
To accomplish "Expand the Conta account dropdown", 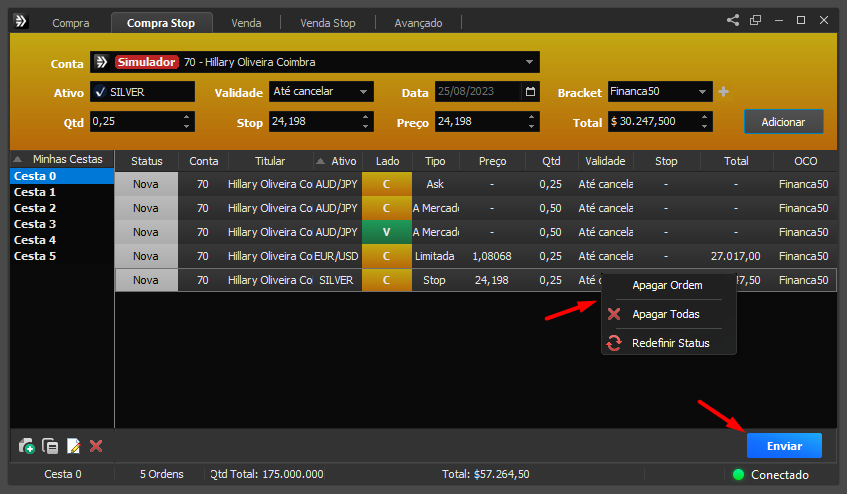I will pyautogui.click(x=529, y=62).
